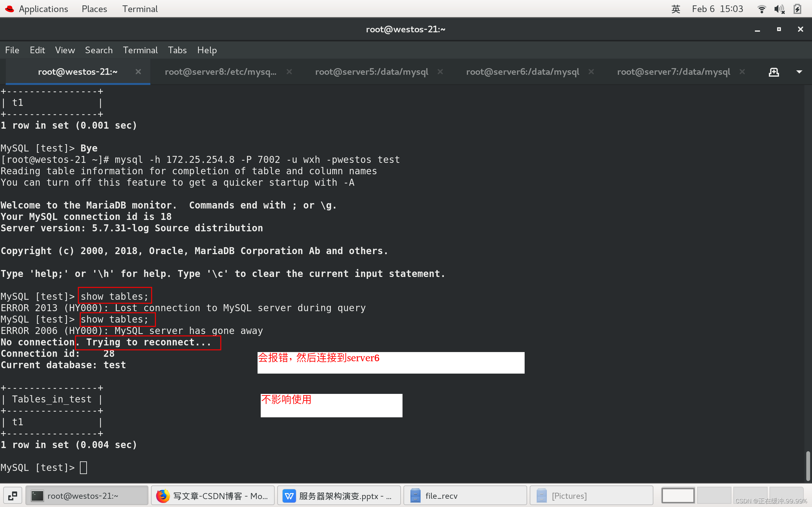
Task: Open the Applications menu with red hat icon
Action: tap(37, 9)
